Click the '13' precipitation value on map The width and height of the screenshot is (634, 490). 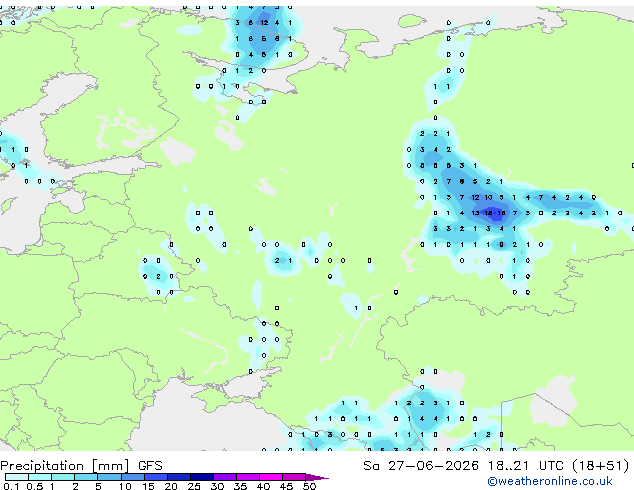475,213
